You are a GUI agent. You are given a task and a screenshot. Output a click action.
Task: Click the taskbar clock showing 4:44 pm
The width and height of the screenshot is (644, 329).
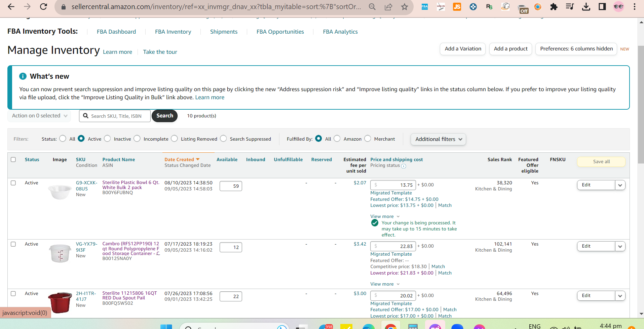click(610, 326)
